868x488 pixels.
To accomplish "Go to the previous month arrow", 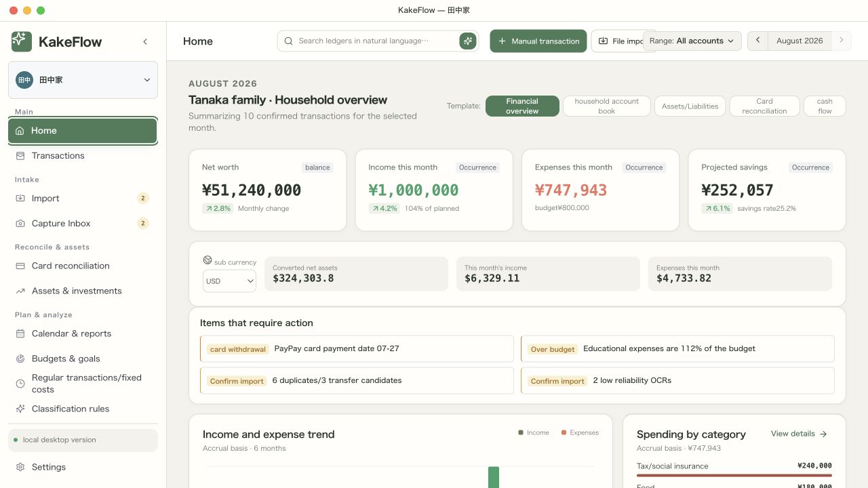I will click(x=757, y=41).
